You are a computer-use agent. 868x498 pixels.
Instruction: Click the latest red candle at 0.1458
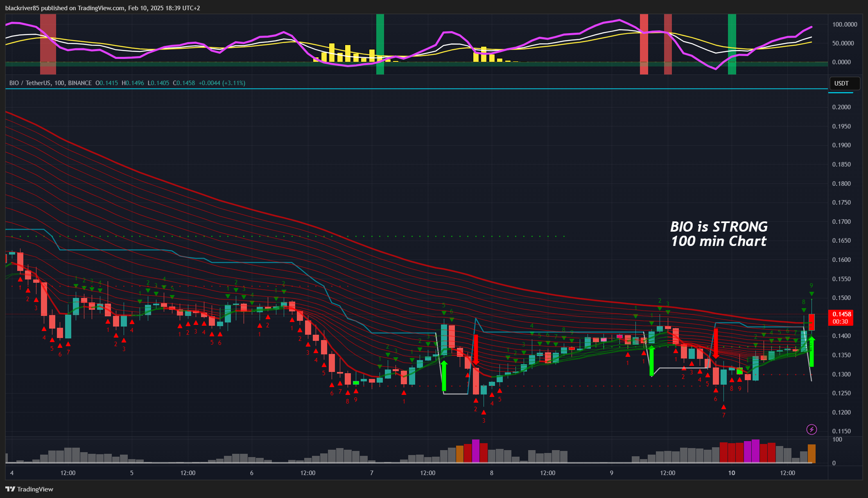(811, 322)
